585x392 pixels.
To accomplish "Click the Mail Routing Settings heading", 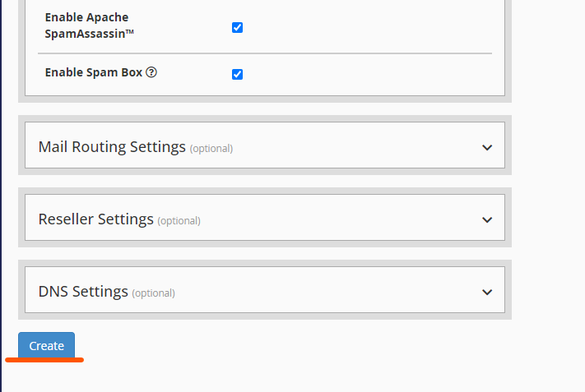I will click(x=112, y=147).
